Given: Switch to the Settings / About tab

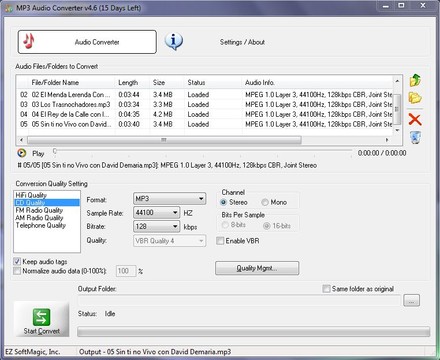Looking at the screenshot, I should click(242, 42).
